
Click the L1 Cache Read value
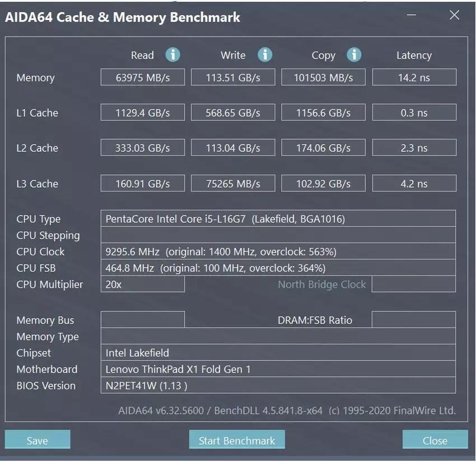pyautogui.click(x=143, y=113)
